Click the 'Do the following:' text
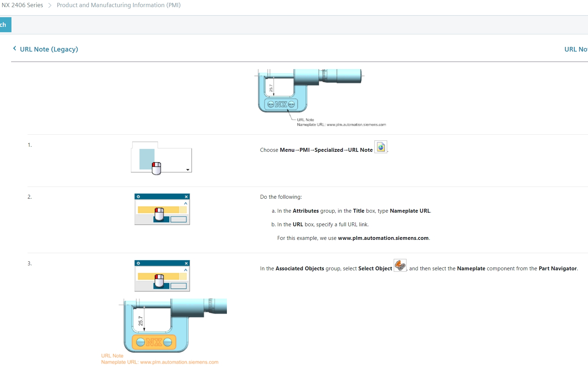The width and height of the screenshot is (588, 367). 281,197
